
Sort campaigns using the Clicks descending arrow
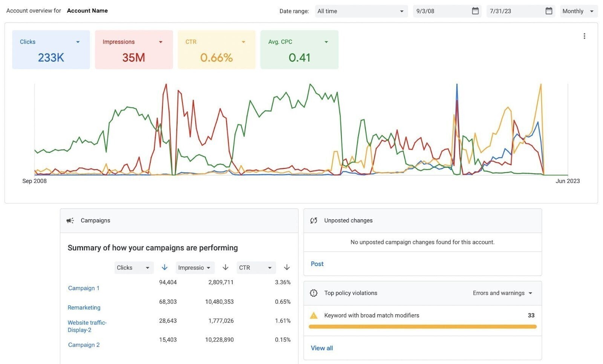164,268
